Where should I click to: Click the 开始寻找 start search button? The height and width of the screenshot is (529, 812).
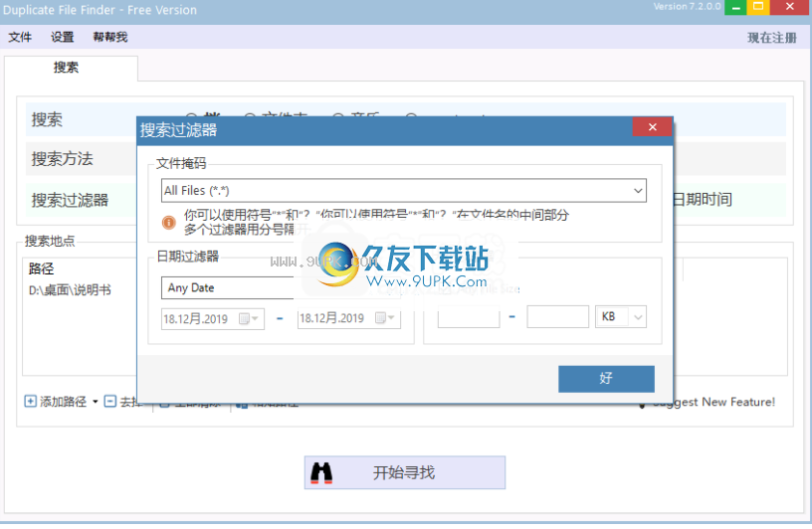(x=404, y=472)
